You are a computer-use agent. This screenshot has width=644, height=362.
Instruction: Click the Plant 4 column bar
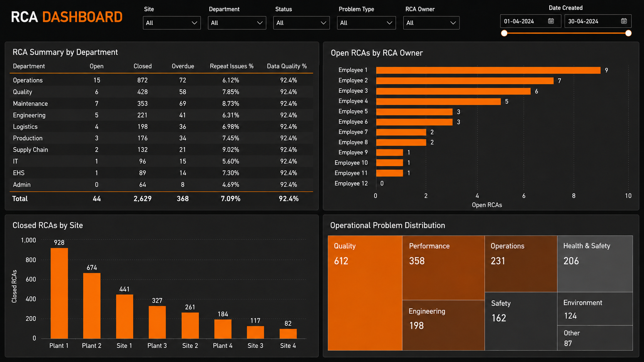click(223, 329)
